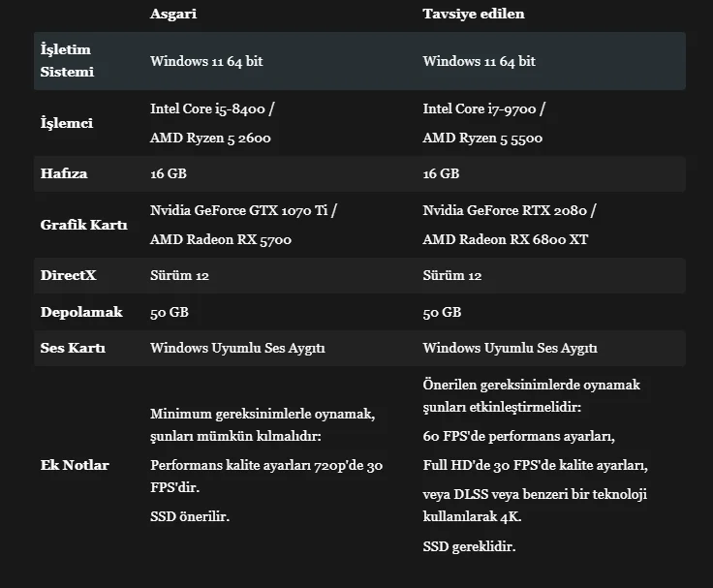Select the Ses Kartı row label
The image size is (713, 588).
tap(73, 348)
